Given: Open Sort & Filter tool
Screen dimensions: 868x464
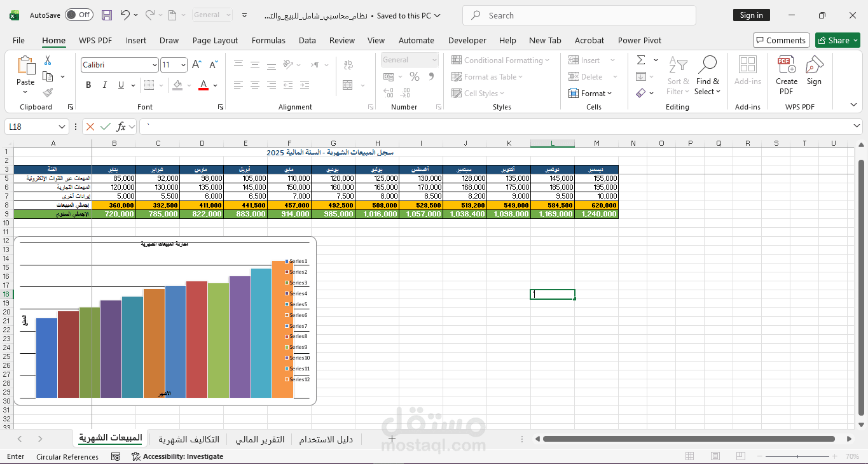Looking at the screenshot, I should (x=678, y=76).
